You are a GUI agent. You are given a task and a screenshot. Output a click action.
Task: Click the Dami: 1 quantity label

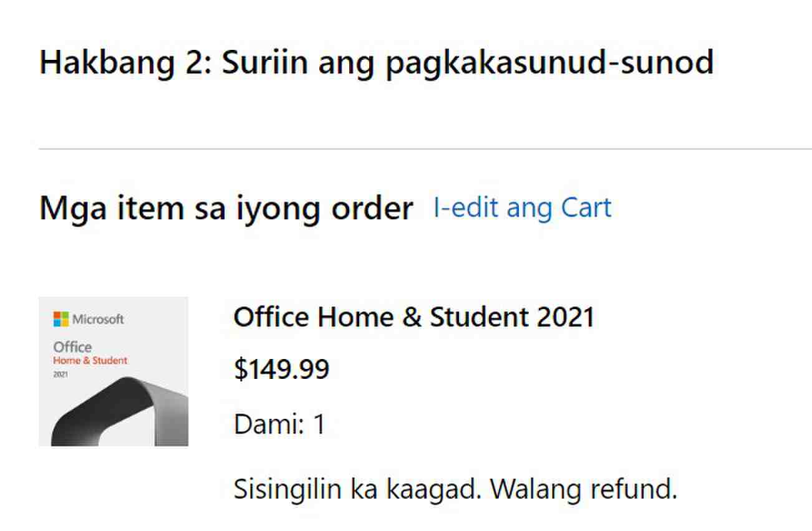(x=279, y=424)
